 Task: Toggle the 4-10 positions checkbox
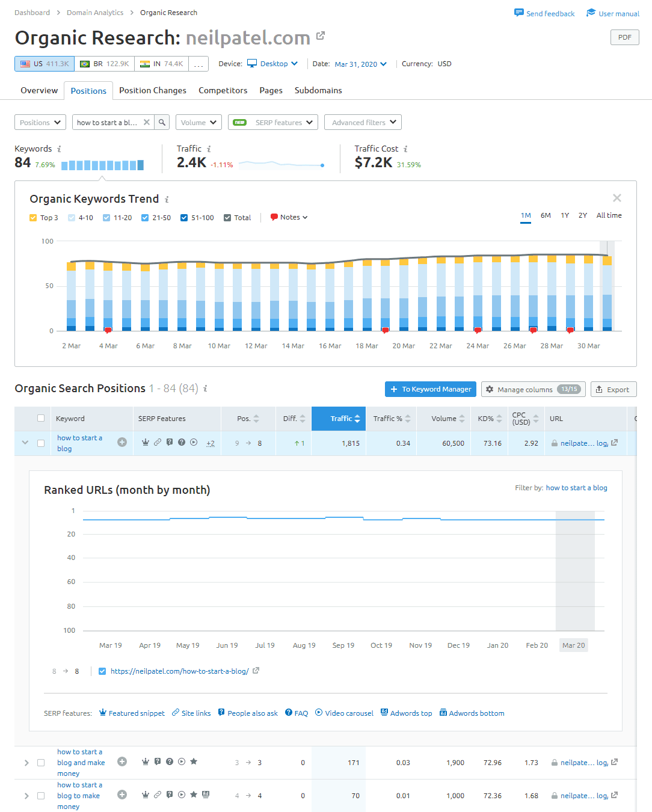coord(72,218)
